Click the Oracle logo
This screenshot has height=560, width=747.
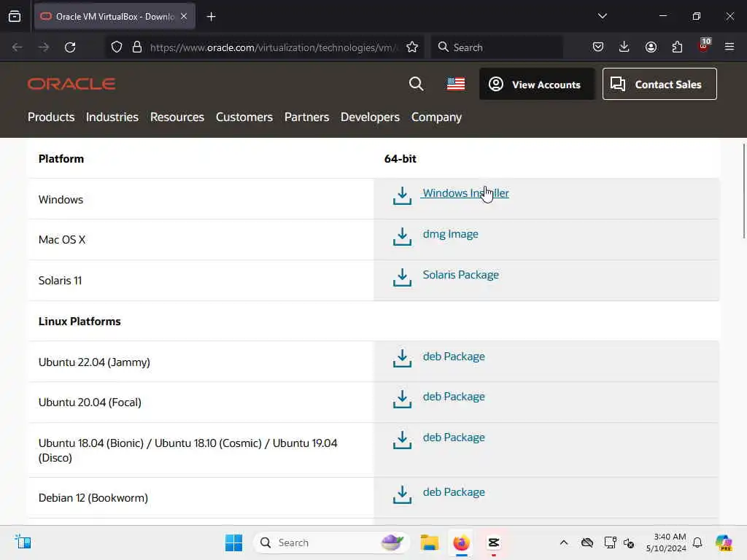pos(71,85)
